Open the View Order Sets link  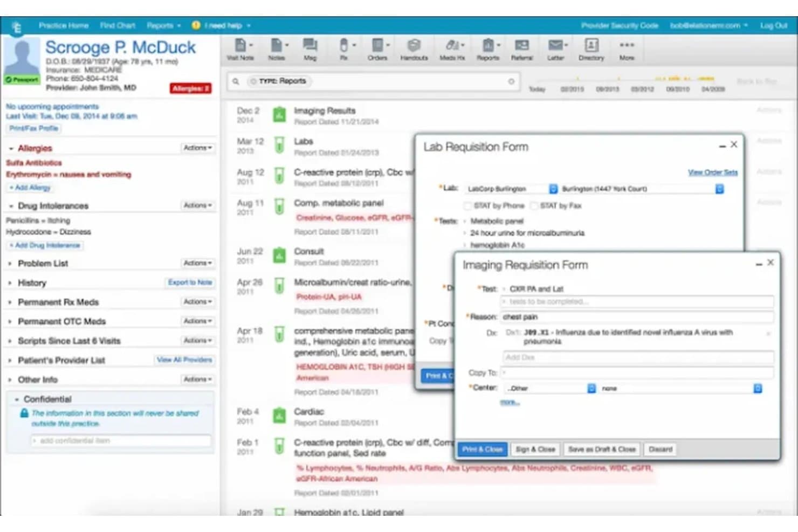[712, 172]
